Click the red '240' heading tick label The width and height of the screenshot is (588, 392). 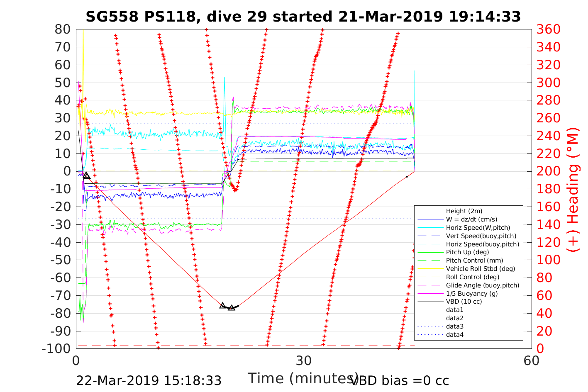549,136
